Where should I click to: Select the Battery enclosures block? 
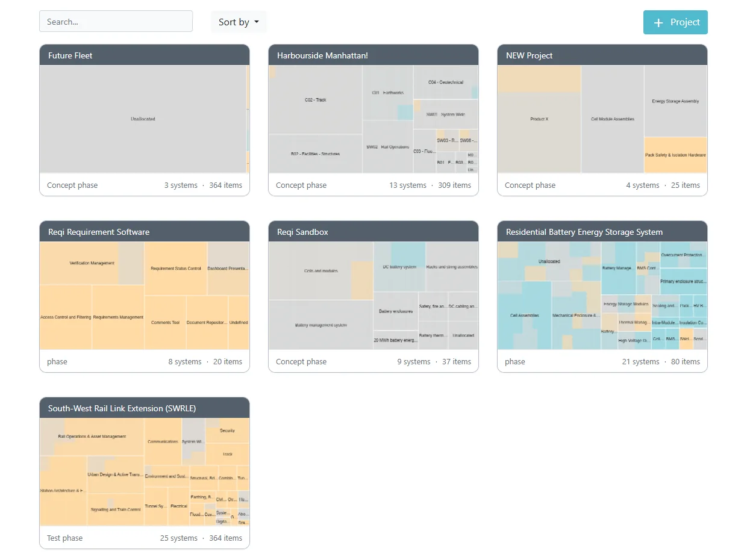coord(396,311)
